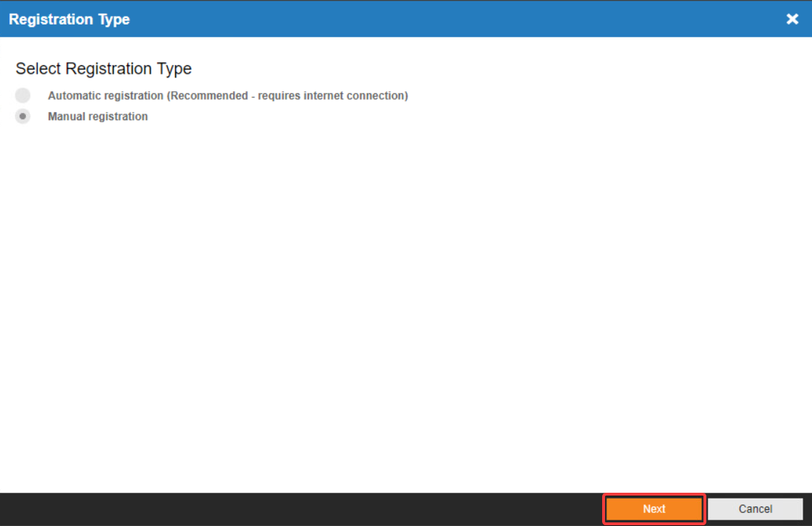Select the Automatic registration radio button
This screenshot has width=812, height=526.
click(x=22, y=96)
